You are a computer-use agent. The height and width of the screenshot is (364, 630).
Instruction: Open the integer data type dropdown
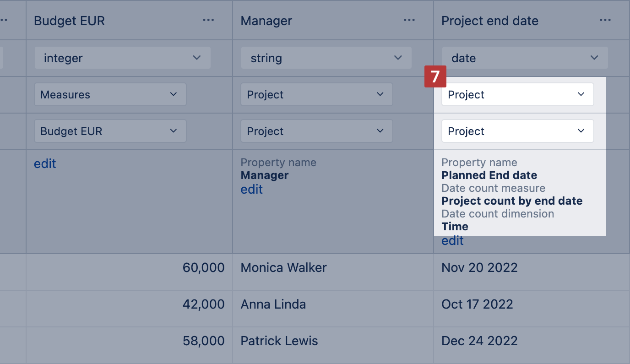click(x=122, y=58)
